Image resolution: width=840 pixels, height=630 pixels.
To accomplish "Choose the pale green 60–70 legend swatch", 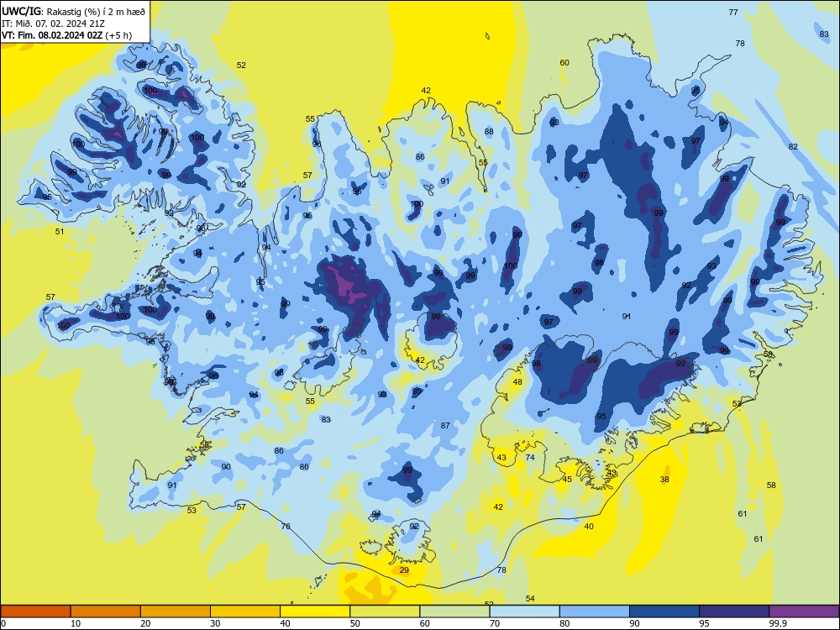I will click(x=454, y=612).
